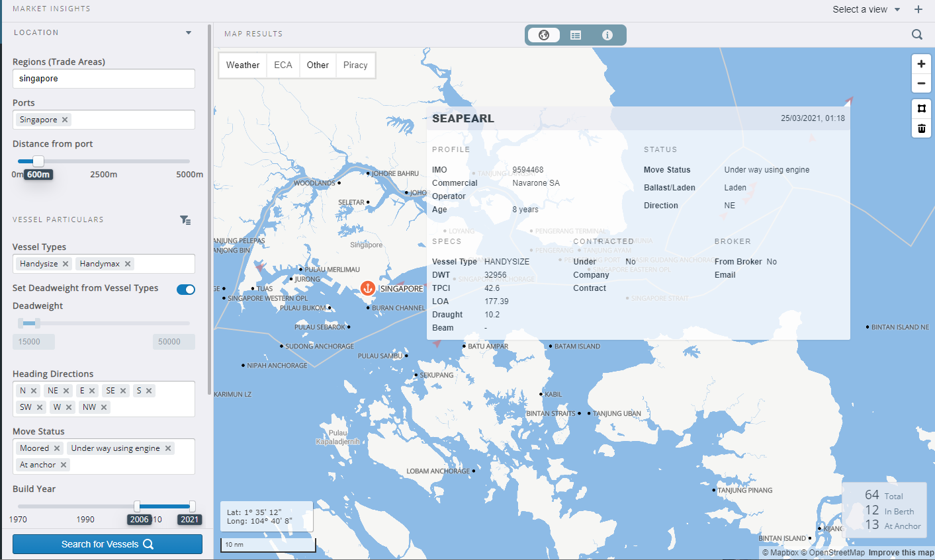
Task: Click the vessel particulars filter icon
Action: tap(185, 220)
